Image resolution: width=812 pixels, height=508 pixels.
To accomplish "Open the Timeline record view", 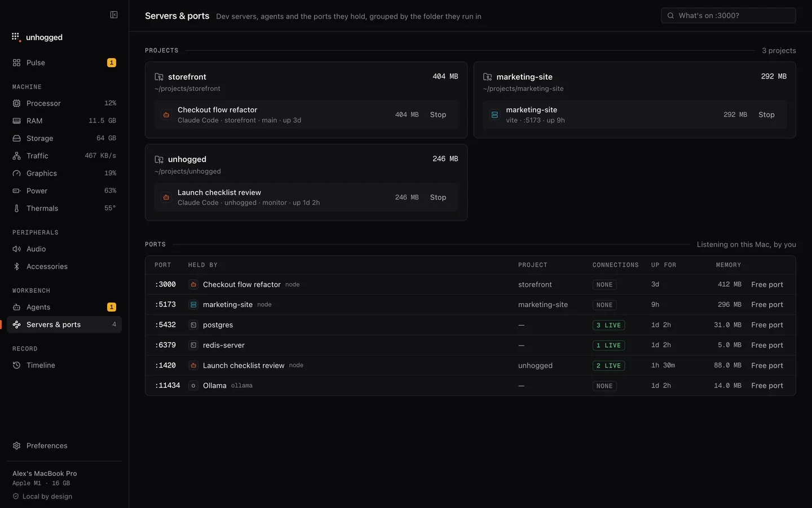I will pyautogui.click(x=64, y=365).
